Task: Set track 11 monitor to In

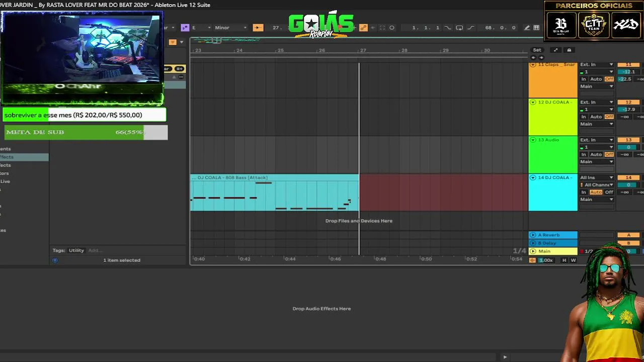Action: click(x=584, y=79)
